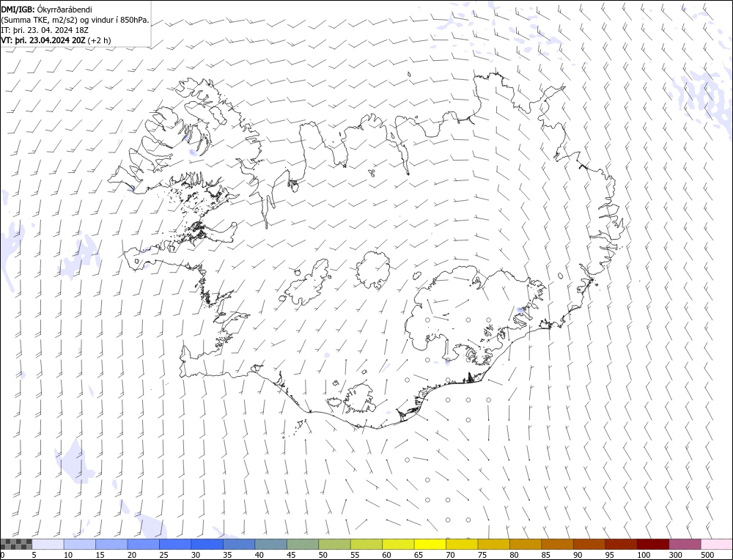Choose the pale pink swatch after 500
Viewport: 733px width, 560px height.
pos(717,544)
